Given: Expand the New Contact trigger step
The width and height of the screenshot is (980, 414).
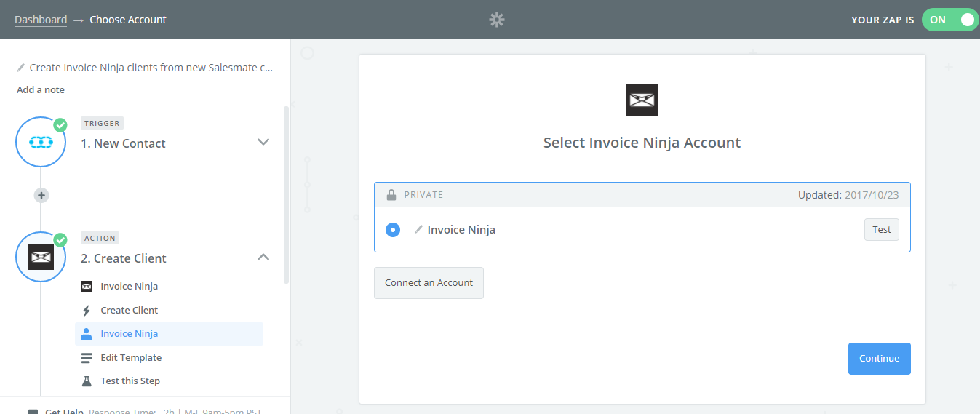Looking at the screenshot, I should (263, 142).
